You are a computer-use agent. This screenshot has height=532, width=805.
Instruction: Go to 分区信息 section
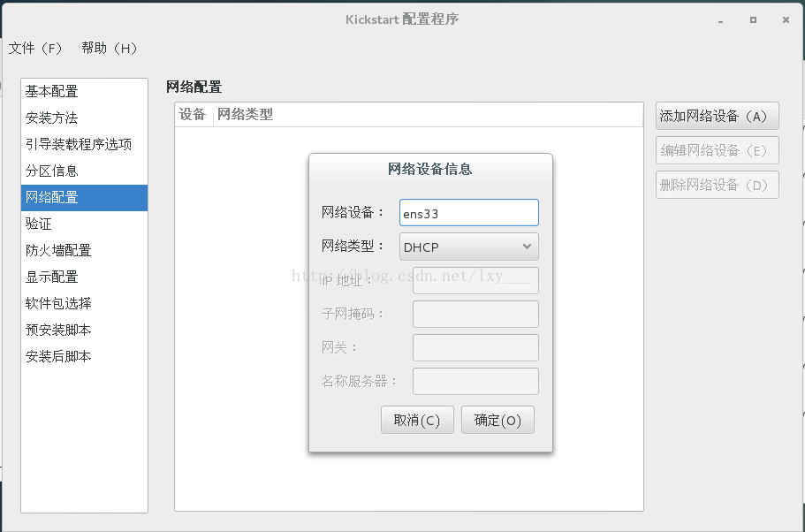pyautogui.click(x=84, y=171)
